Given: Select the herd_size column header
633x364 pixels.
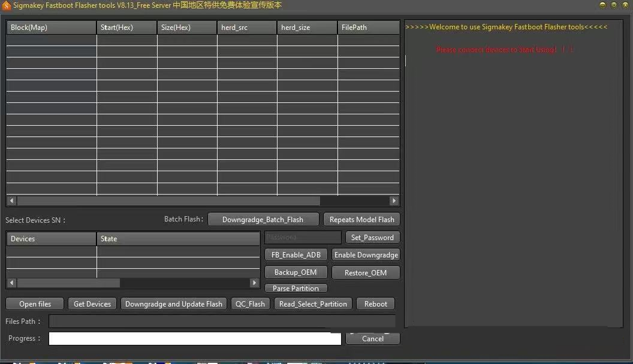Looking at the screenshot, I should click(x=308, y=28).
